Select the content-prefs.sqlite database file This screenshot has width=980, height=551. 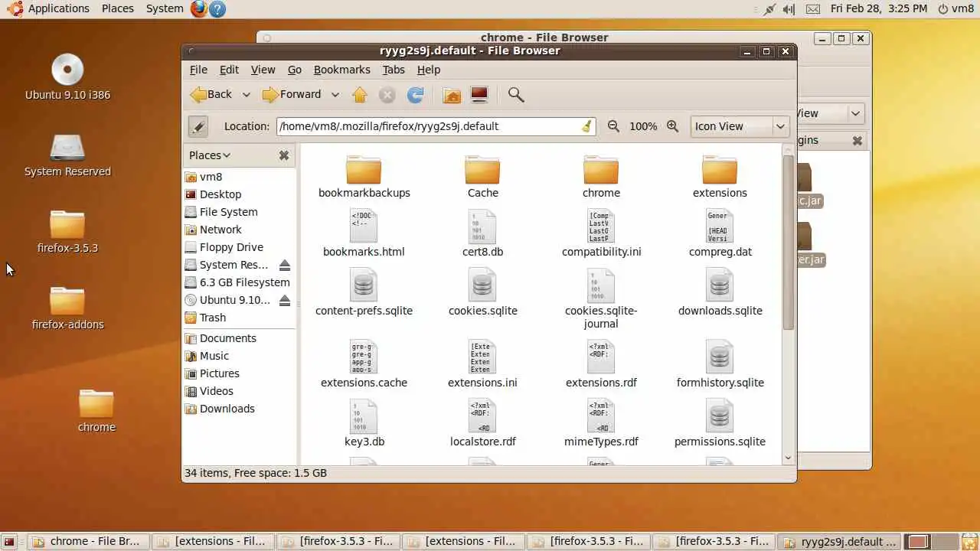click(364, 292)
